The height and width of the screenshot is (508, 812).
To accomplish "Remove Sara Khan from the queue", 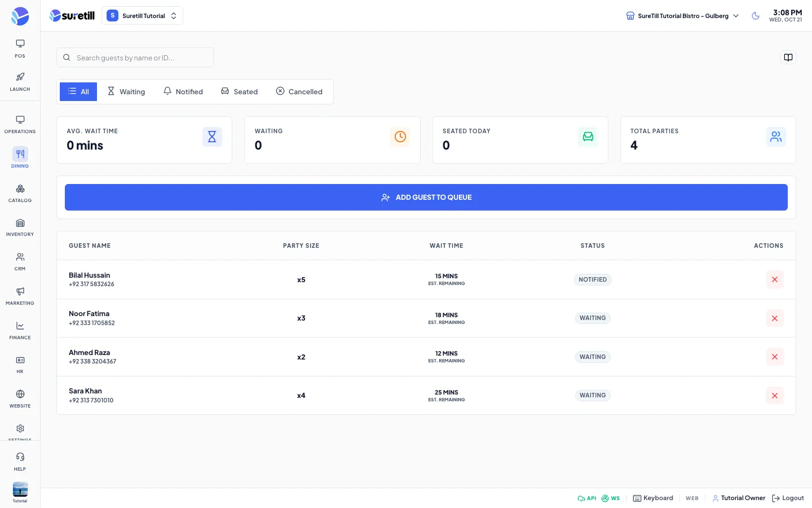I will (775, 396).
